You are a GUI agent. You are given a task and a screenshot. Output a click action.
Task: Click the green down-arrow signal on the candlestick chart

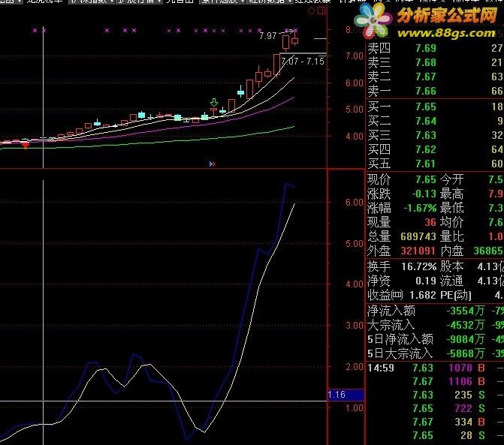214,102
